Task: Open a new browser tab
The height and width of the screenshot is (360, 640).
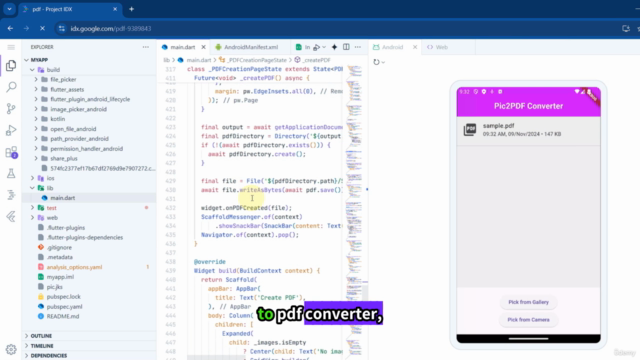Action: pos(131,9)
